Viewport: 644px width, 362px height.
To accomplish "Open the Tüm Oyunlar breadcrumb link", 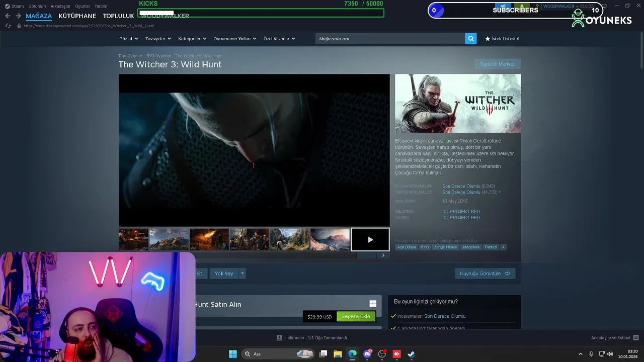I will 130,56.
